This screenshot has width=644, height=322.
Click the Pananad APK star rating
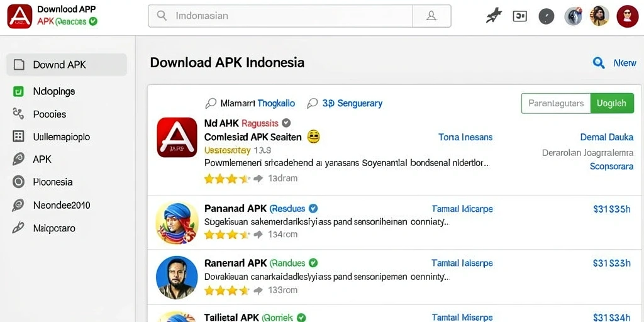pyautogui.click(x=227, y=235)
